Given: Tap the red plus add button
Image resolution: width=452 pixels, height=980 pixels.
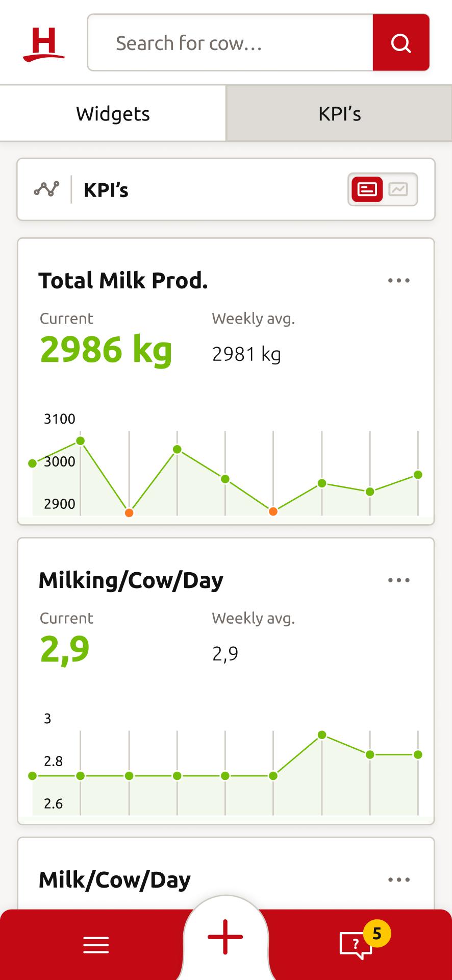Looking at the screenshot, I should [x=225, y=937].
